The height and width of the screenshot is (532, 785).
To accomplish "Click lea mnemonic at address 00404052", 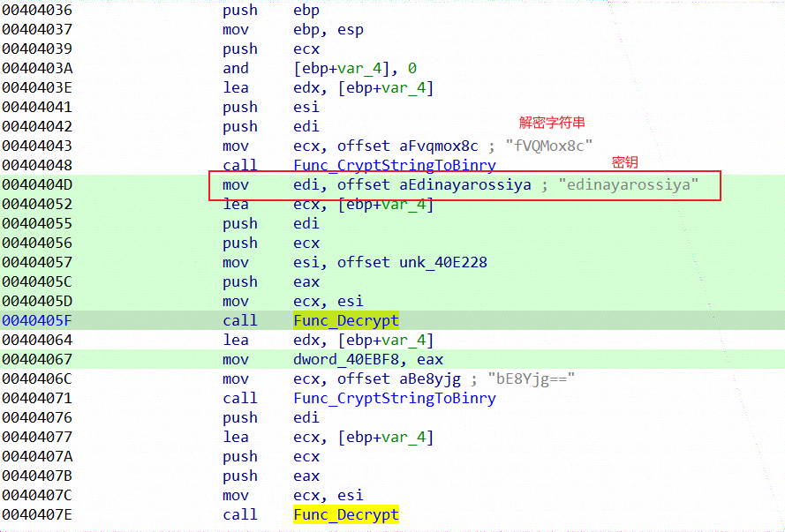I will (x=235, y=205).
